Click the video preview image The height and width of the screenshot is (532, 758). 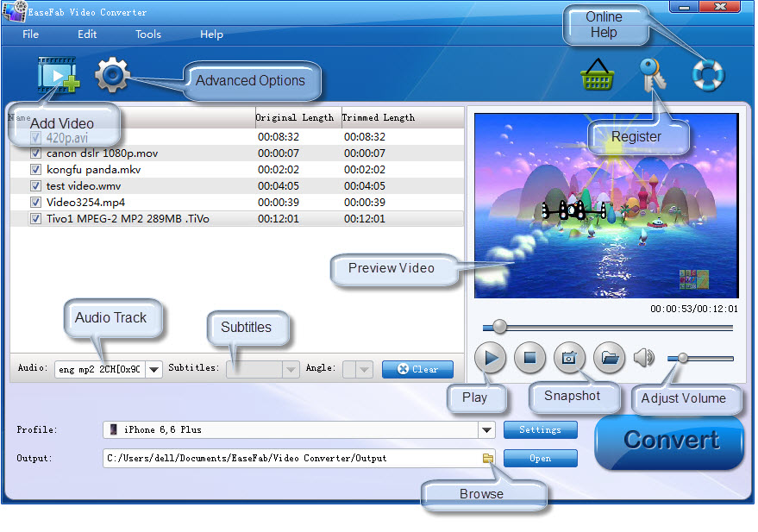(606, 205)
